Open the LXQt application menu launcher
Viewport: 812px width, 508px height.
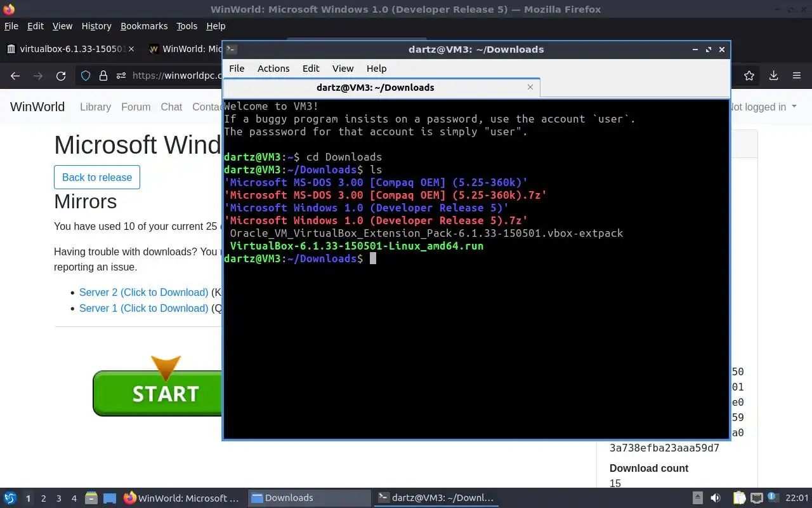pos(10,498)
